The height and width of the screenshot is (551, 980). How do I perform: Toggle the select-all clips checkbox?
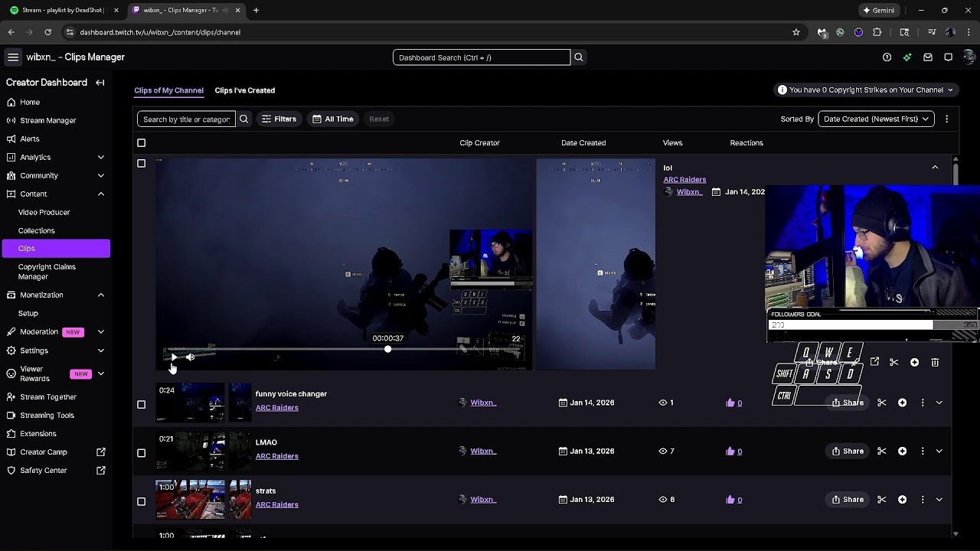click(x=141, y=143)
